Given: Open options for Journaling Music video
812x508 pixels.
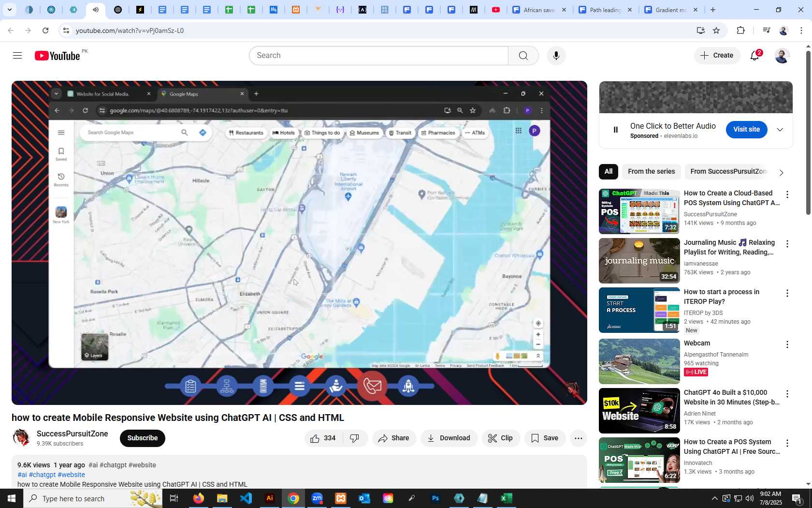Looking at the screenshot, I should 787,244.
